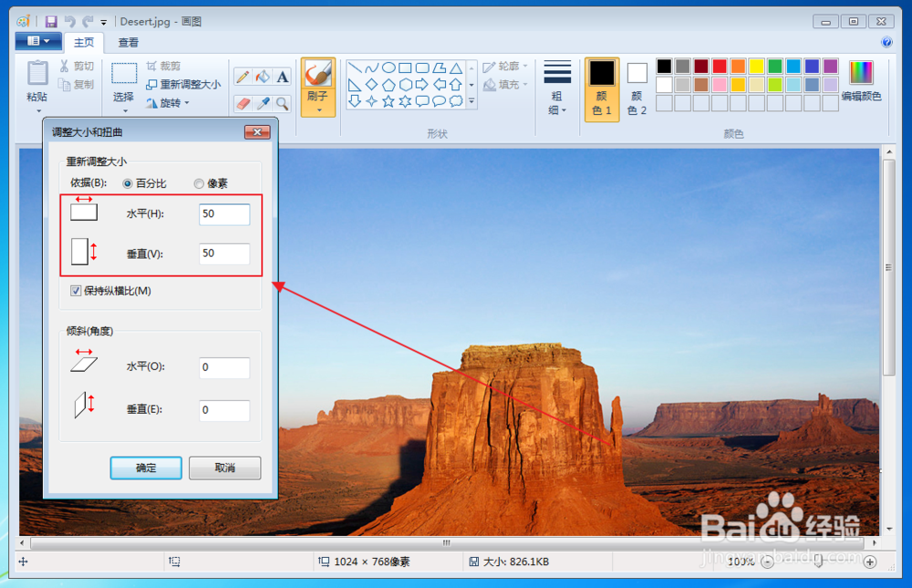The image size is (912, 588).
Task: Choose the right arrow shape
Action: coord(422,85)
